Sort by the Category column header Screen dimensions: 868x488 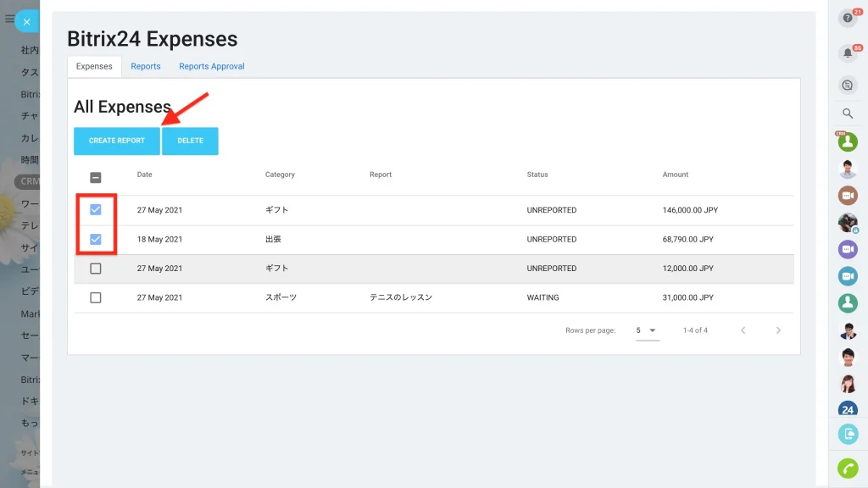pyautogui.click(x=280, y=175)
